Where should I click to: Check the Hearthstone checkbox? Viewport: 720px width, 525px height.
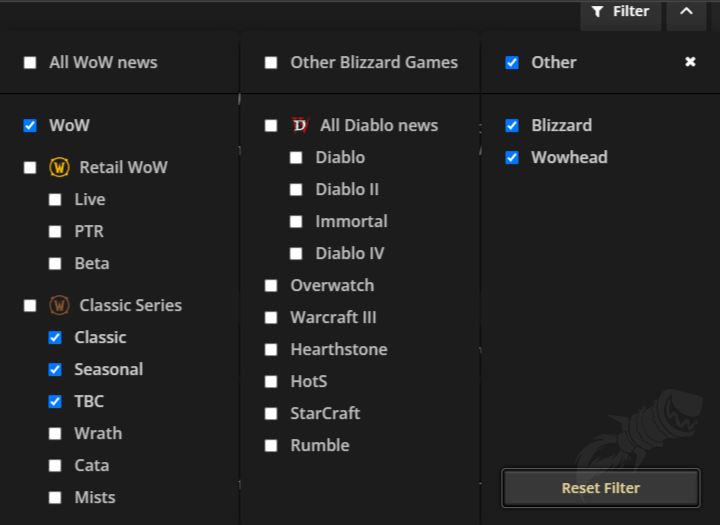tap(271, 350)
